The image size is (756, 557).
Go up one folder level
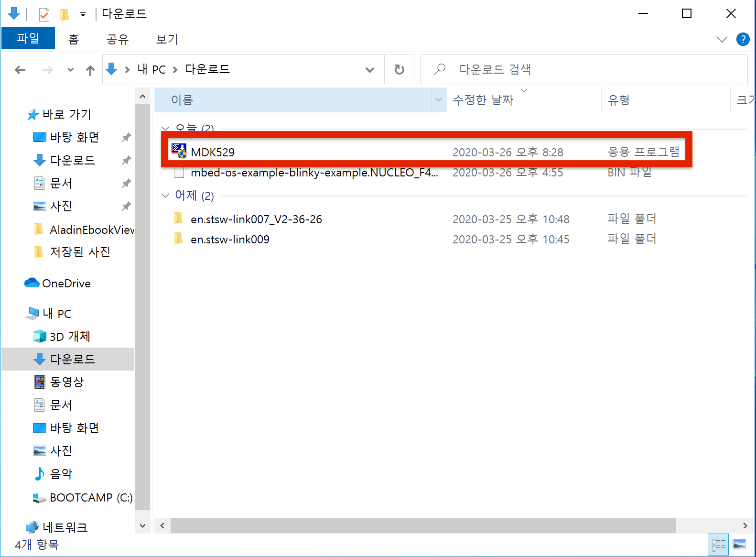[90, 70]
